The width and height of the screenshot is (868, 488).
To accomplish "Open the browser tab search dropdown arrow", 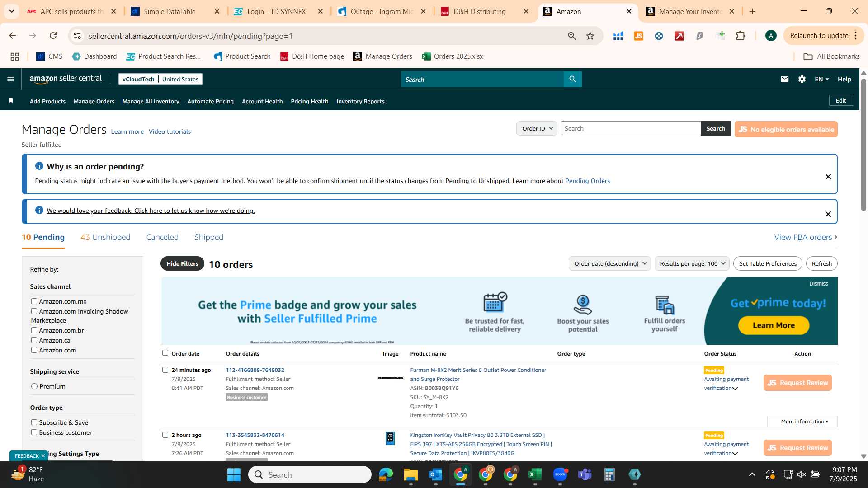I will coord(12,11).
